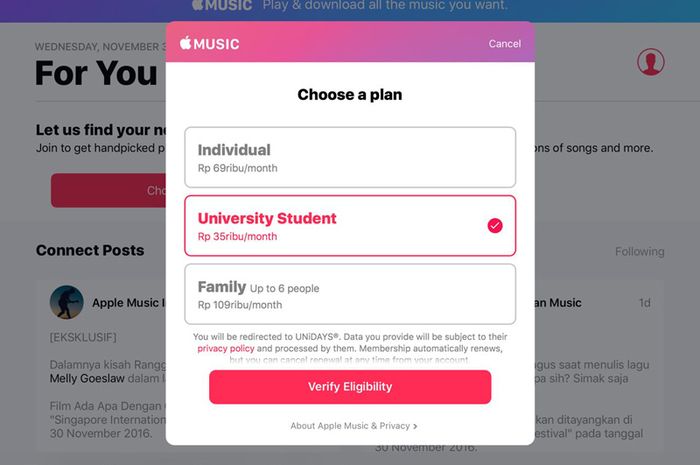This screenshot has height=465, width=700.
Task: Click the Following link beside Connect Posts
Action: (x=639, y=252)
